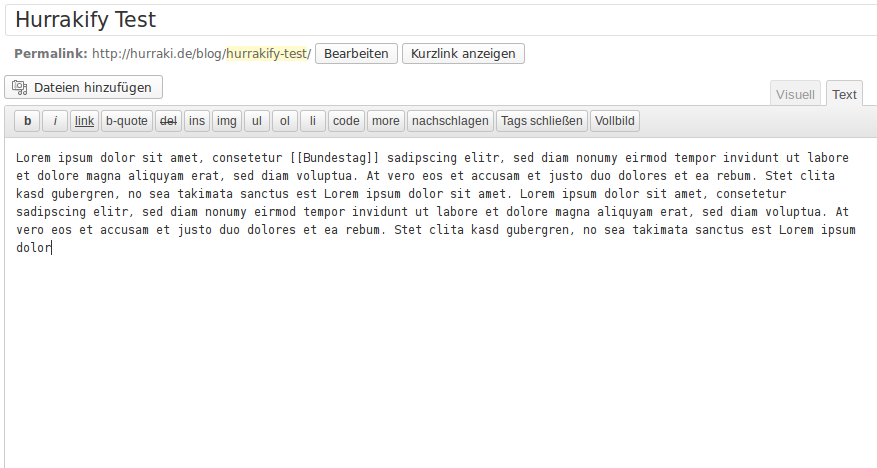Viewport: 877px width, 468px height.
Task: Click the del strikethrough tag button
Action: click(168, 121)
